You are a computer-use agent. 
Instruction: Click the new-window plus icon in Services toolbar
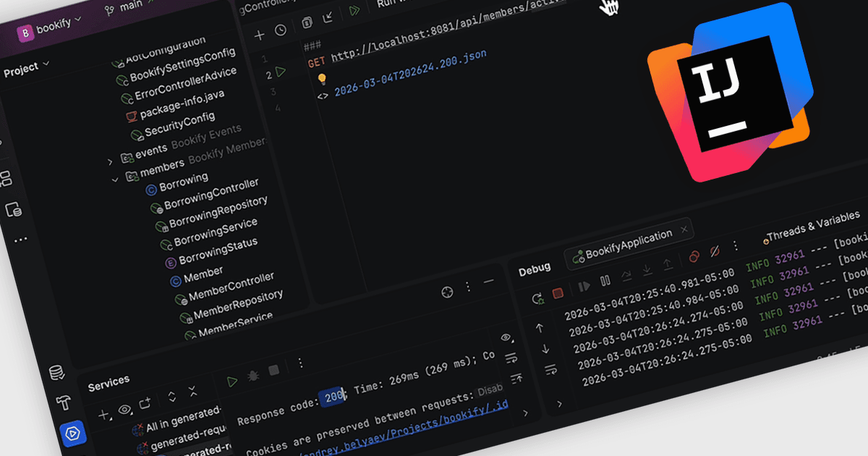[144, 402]
